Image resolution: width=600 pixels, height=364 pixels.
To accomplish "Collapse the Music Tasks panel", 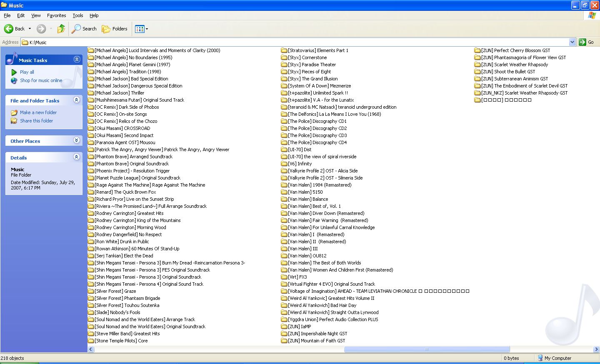I will (77, 60).
